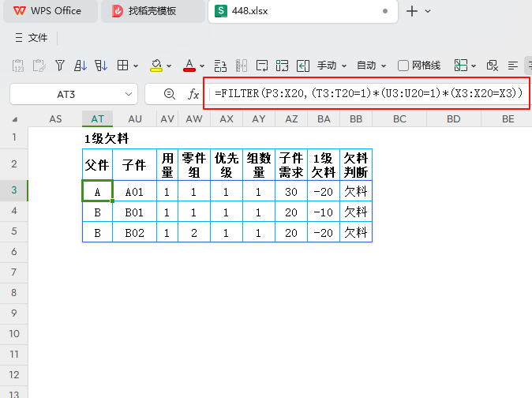Apply yellow fill color bucket
The width and height of the screenshot is (532, 398).
pyautogui.click(x=156, y=65)
